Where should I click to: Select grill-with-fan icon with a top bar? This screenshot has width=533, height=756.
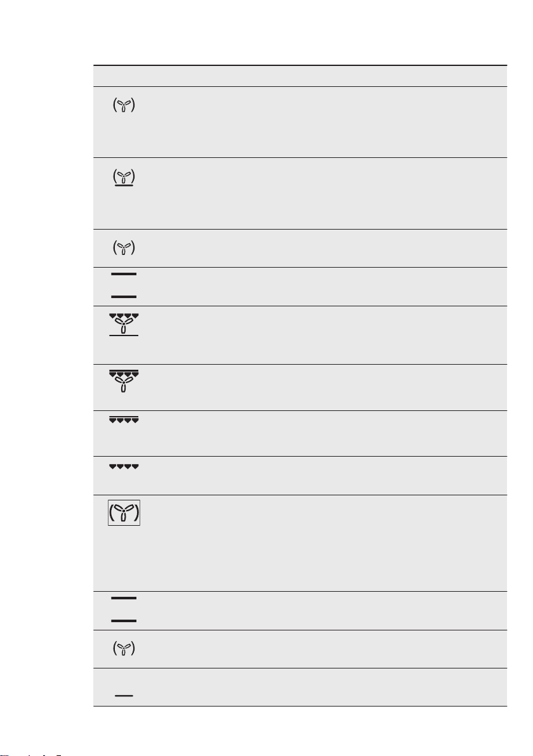coord(124,381)
